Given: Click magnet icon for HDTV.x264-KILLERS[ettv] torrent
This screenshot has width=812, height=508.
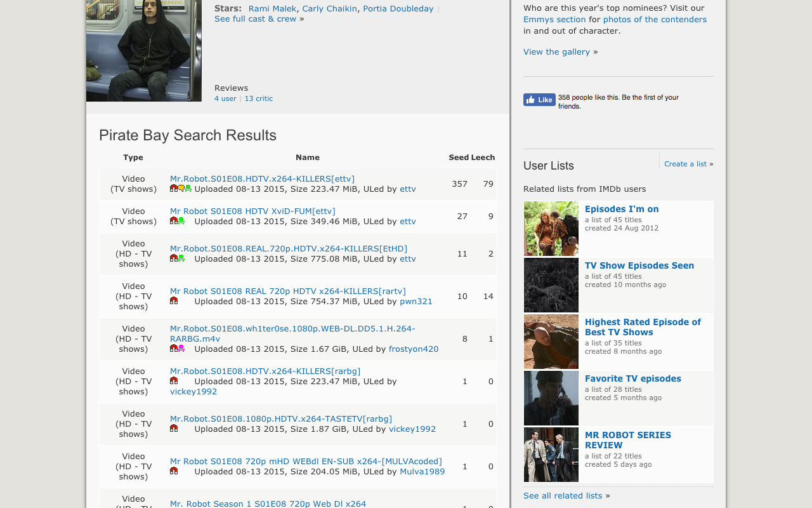Looking at the screenshot, I should click(174, 189).
